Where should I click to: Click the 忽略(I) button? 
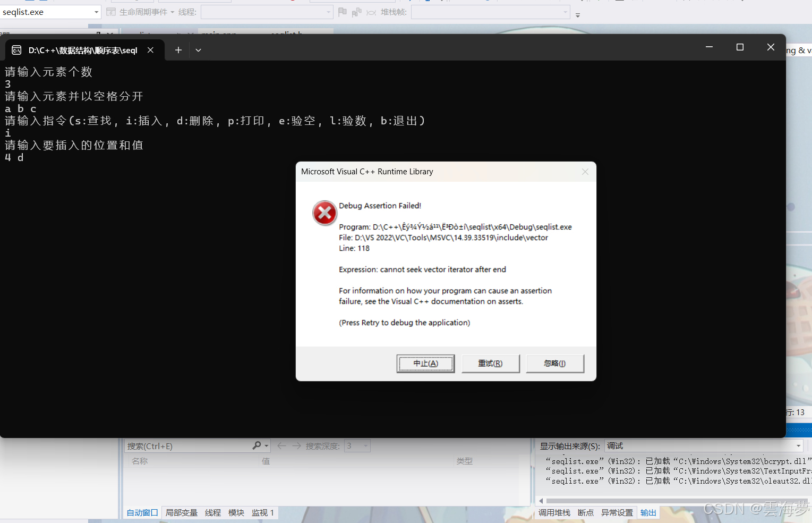coord(555,364)
